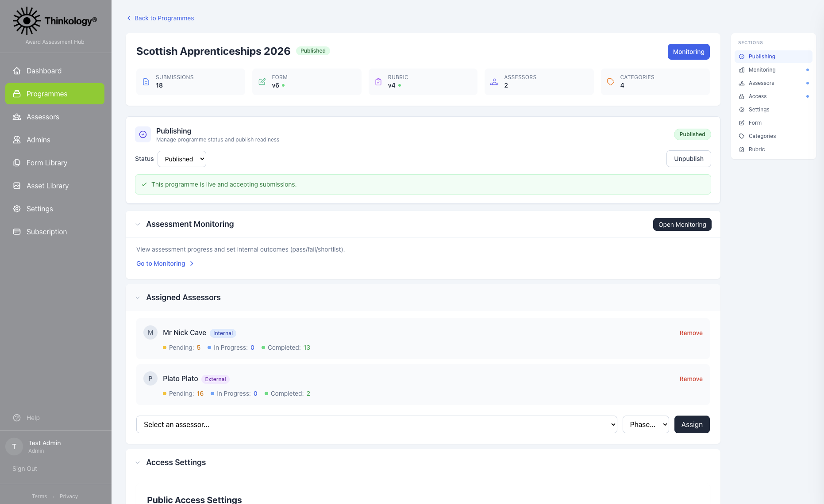This screenshot has height=504, width=824.
Task: Click the Categories tag icon in stats card
Action: coord(611,82)
